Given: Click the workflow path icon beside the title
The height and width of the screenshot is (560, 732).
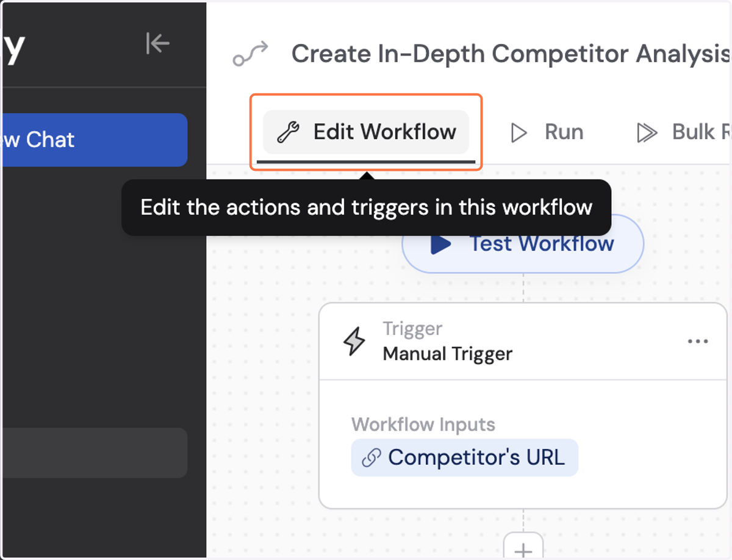Looking at the screenshot, I should [x=251, y=54].
